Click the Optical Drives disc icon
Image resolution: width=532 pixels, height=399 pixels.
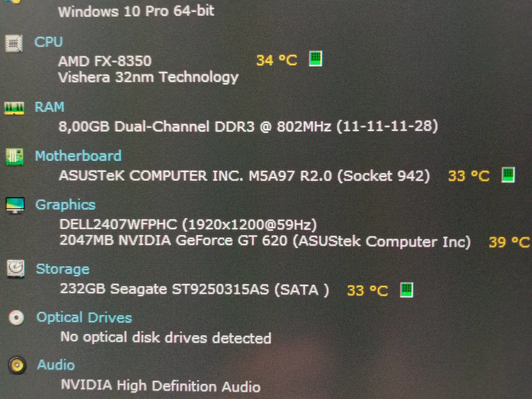[16, 318]
